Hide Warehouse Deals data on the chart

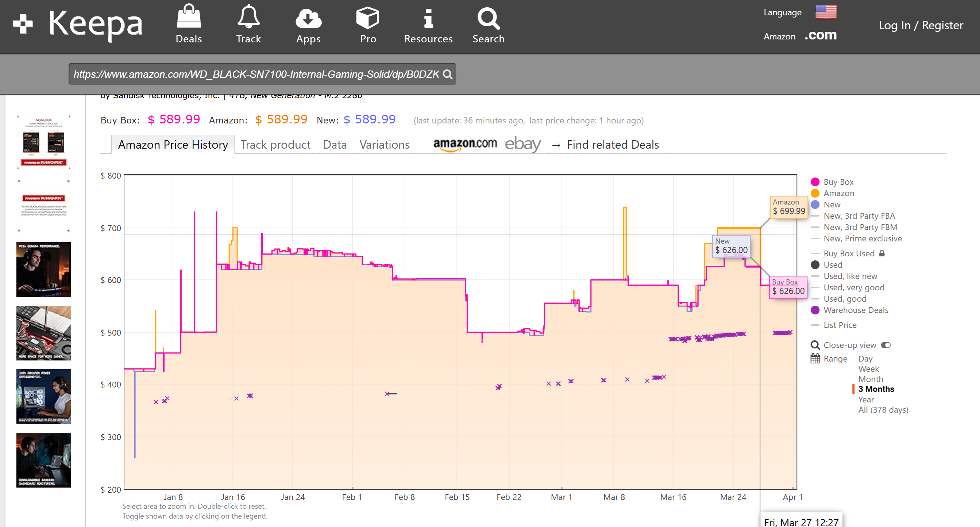tap(855, 310)
